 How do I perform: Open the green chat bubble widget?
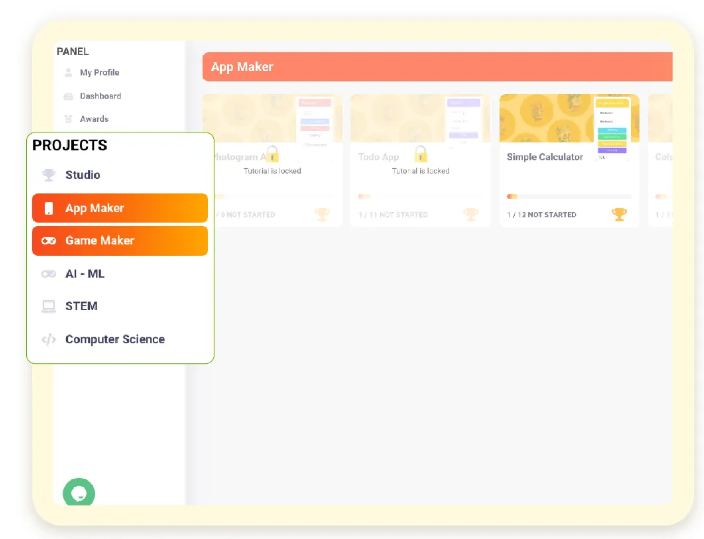79,493
